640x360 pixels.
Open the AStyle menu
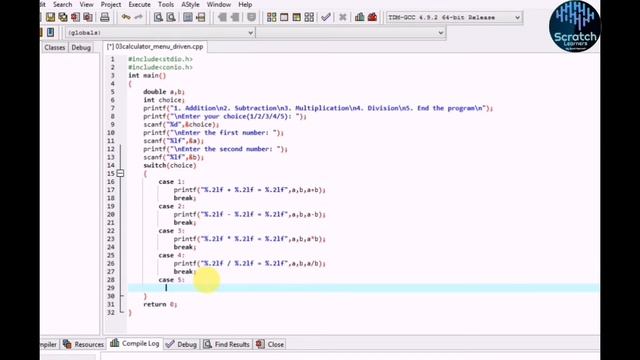pyautogui.click(x=190, y=4)
